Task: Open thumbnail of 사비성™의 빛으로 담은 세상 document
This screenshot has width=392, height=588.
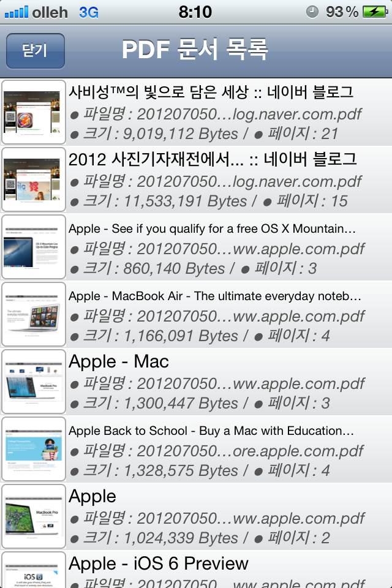Action: point(34,112)
